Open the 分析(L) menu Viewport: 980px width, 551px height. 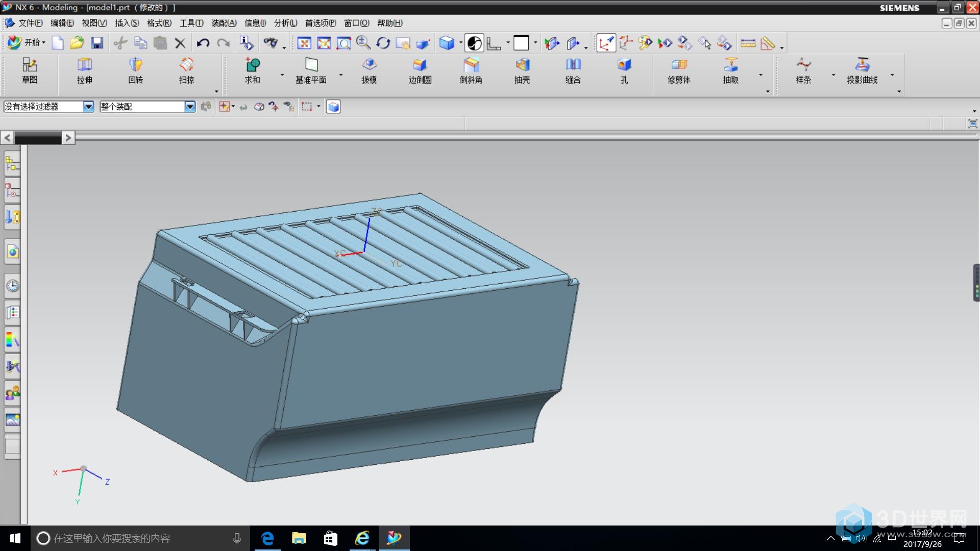tap(286, 23)
